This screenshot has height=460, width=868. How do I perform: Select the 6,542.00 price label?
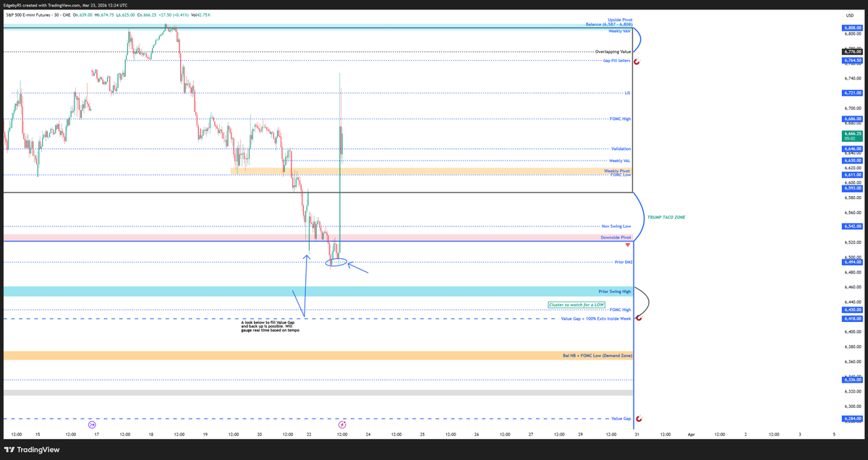(851, 226)
